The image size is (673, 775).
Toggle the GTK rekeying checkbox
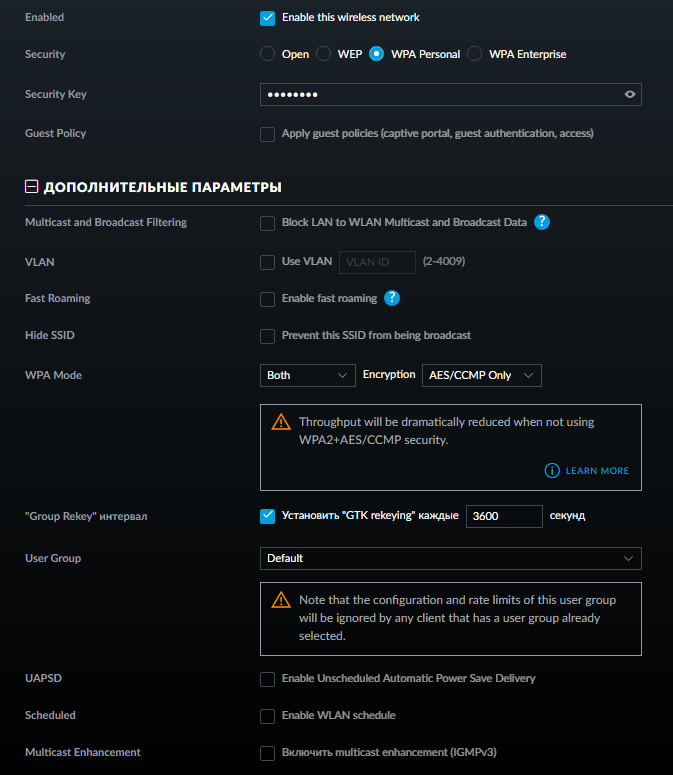point(267,517)
